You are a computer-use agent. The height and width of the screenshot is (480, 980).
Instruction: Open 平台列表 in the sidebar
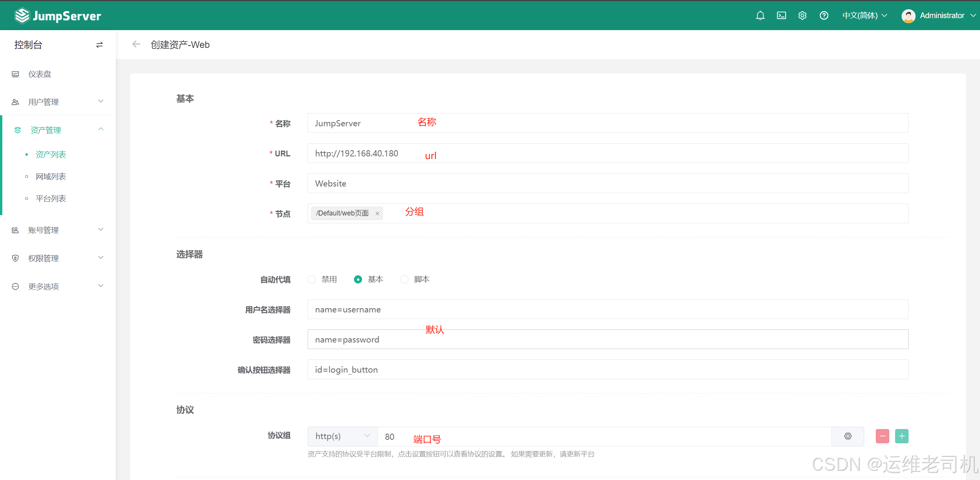pyautogui.click(x=51, y=198)
